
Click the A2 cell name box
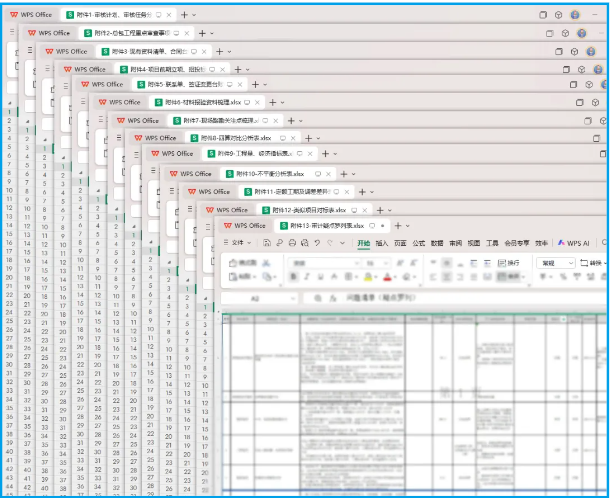(x=255, y=298)
